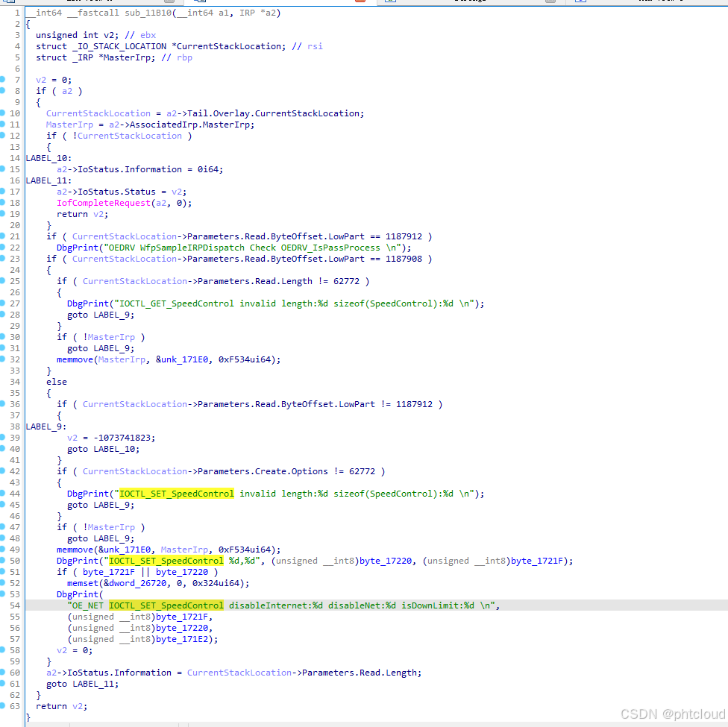Toggle breakpoint dot on line 18
The height and width of the screenshot is (727, 728).
[2, 202]
